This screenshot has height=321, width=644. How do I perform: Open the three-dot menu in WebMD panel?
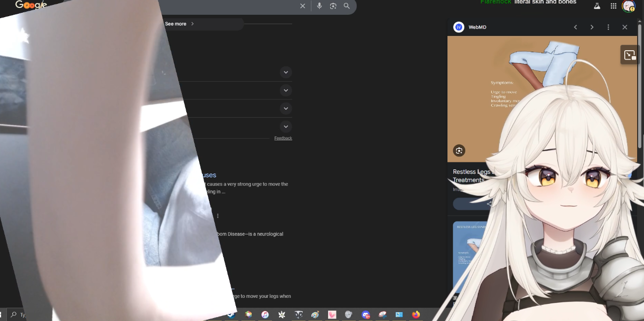coord(609,27)
